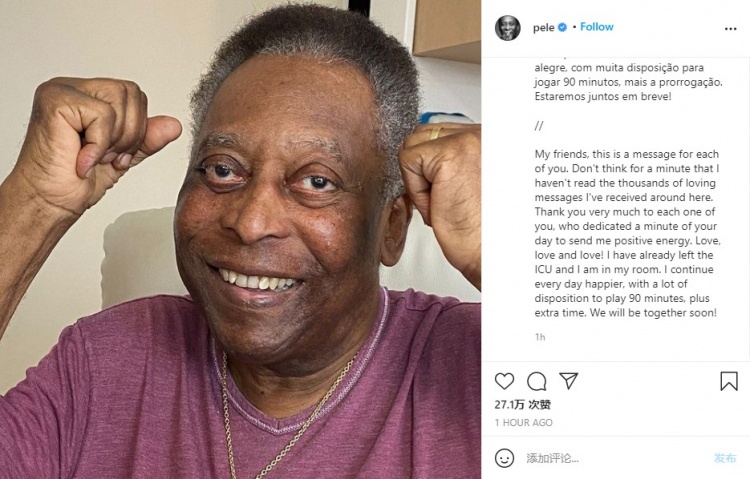Share the post using the paper plane icon
The width and height of the screenshot is (750, 479).
(569, 381)
